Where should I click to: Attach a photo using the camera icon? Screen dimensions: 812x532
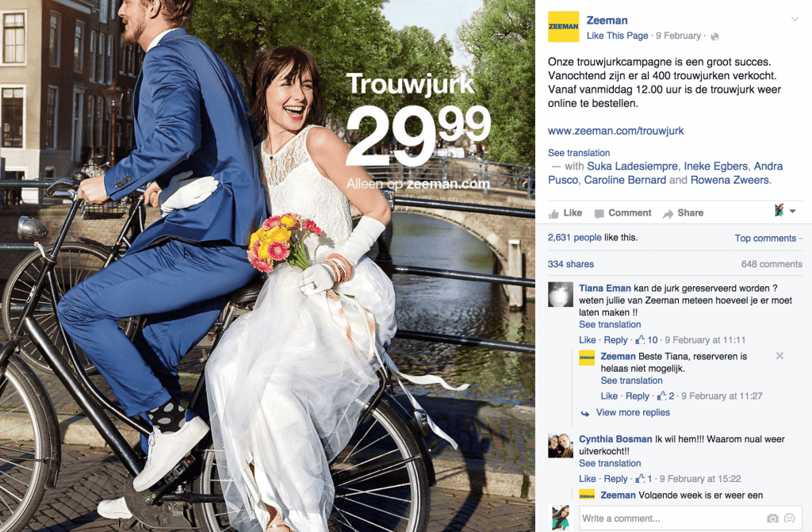772,518
